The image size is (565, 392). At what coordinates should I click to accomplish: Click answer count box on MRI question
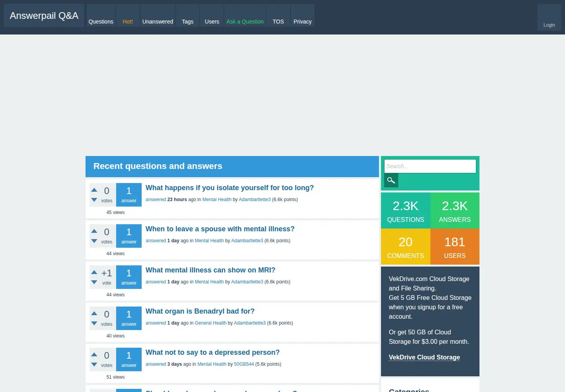click(129, 277)
